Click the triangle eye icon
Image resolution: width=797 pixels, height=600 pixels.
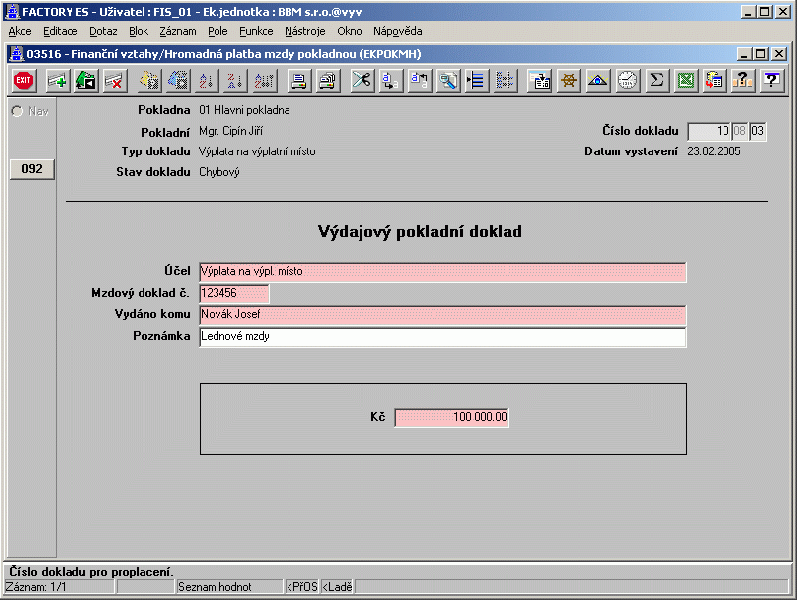click(598, 80)
